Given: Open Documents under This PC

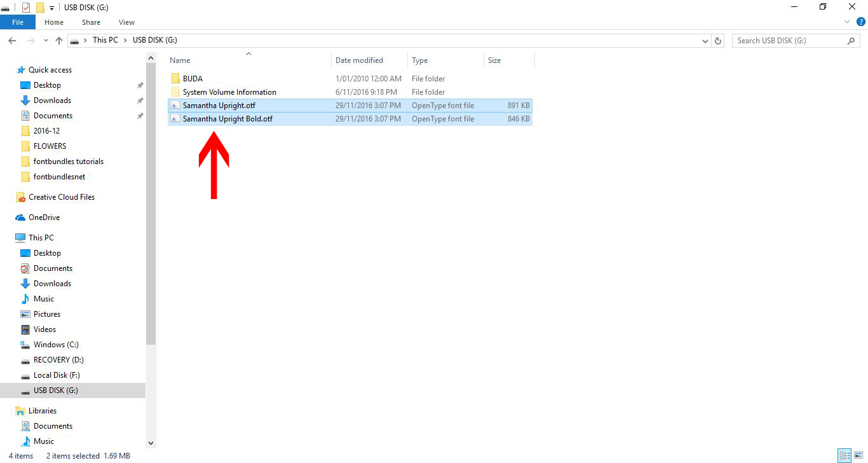Looking at the screenshot, I should (x=53, y=268).
